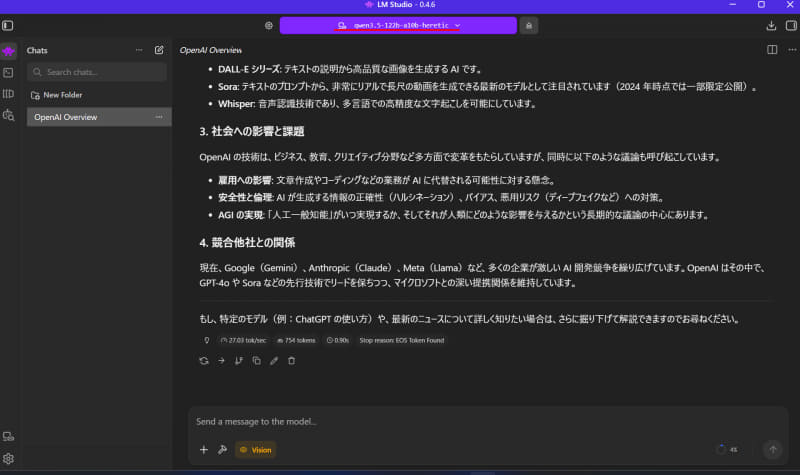This screenshot has height=475, width=800.
Task: Continue the assistant message with the arrow icon
Action: (x=221, y=361)
